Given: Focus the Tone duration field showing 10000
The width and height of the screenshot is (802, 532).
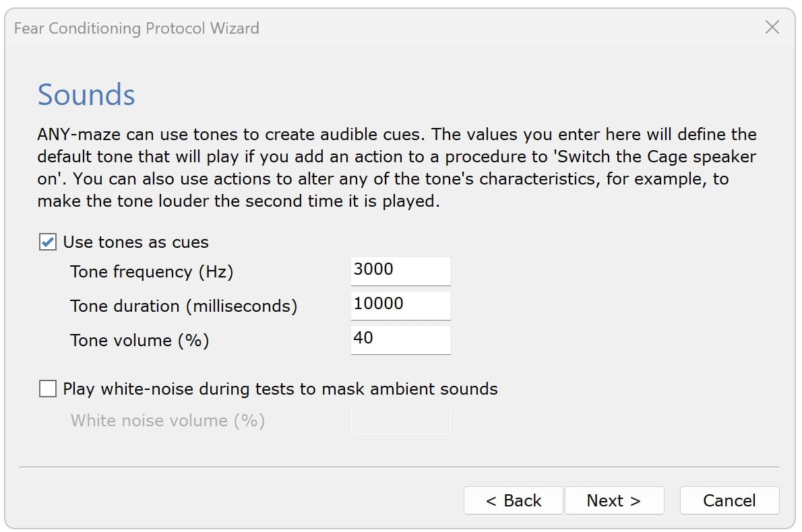Looking at the screenshot, I should (x=400, y=305).
